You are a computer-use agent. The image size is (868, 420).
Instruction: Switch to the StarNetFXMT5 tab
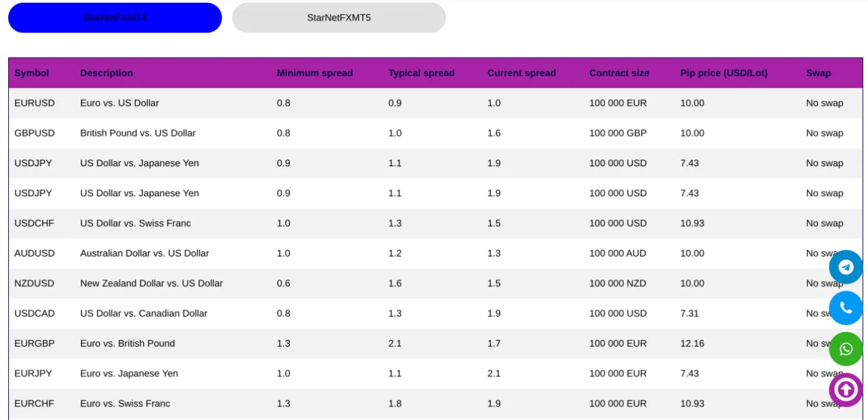point(339,18)
